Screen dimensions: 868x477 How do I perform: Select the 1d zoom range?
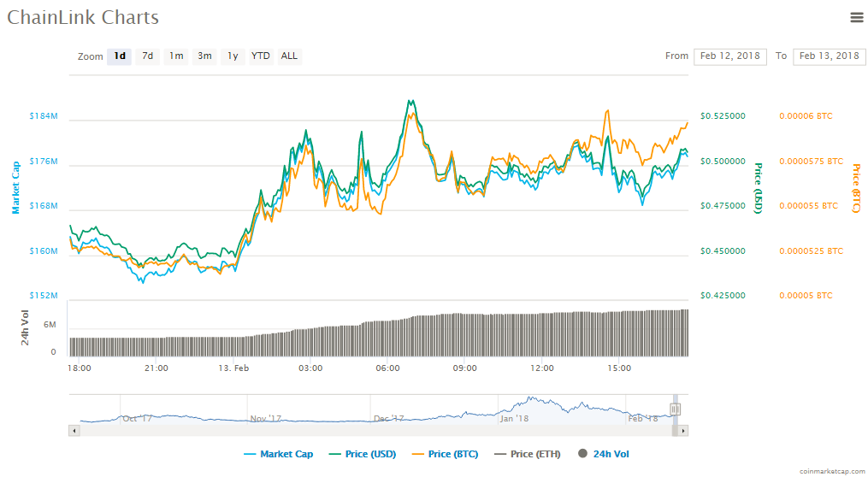click(x=120, y=56)
